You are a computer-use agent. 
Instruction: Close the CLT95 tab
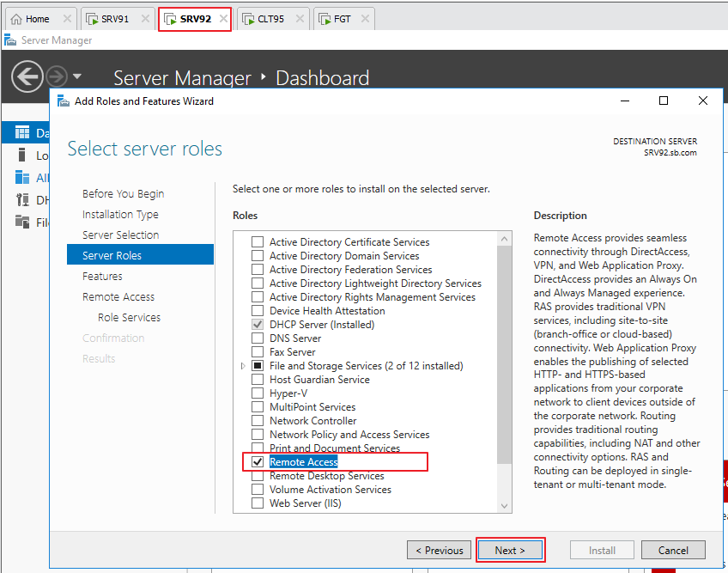300,19
